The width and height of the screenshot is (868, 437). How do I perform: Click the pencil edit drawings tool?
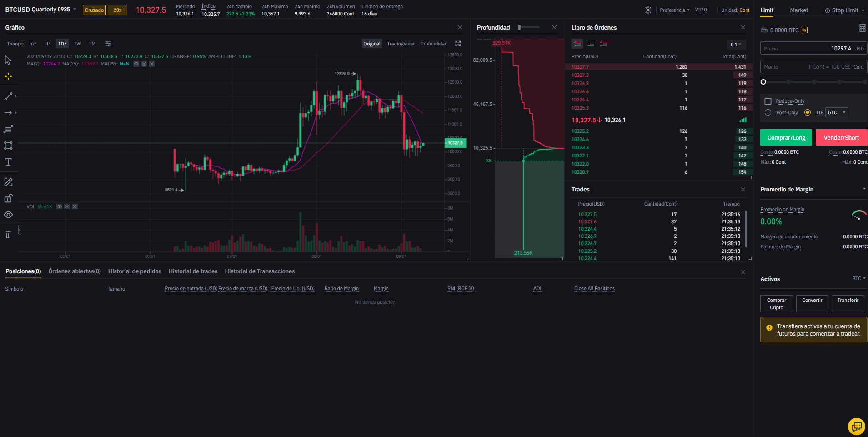click(x=8, y=182)
